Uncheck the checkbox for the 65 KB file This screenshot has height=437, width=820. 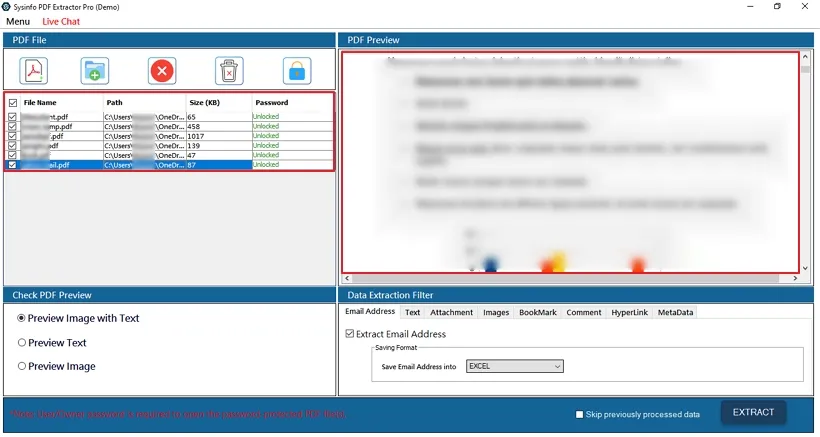click(x=13, y=117)
